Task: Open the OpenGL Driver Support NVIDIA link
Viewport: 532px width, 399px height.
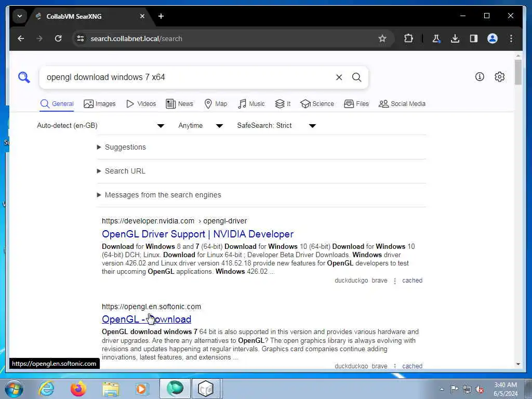Action: click(x=197, y=234)
